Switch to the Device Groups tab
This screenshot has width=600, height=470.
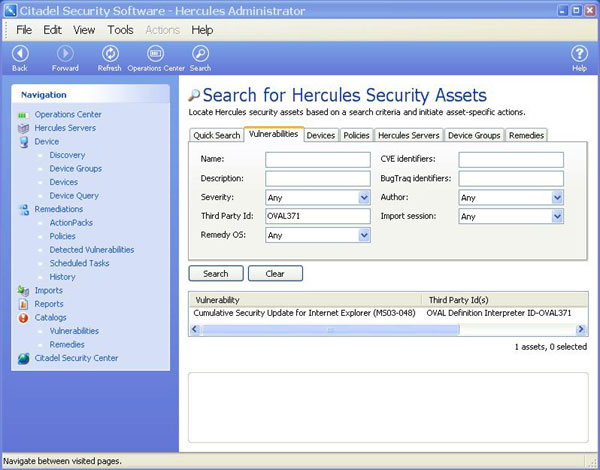pos(474,135)
